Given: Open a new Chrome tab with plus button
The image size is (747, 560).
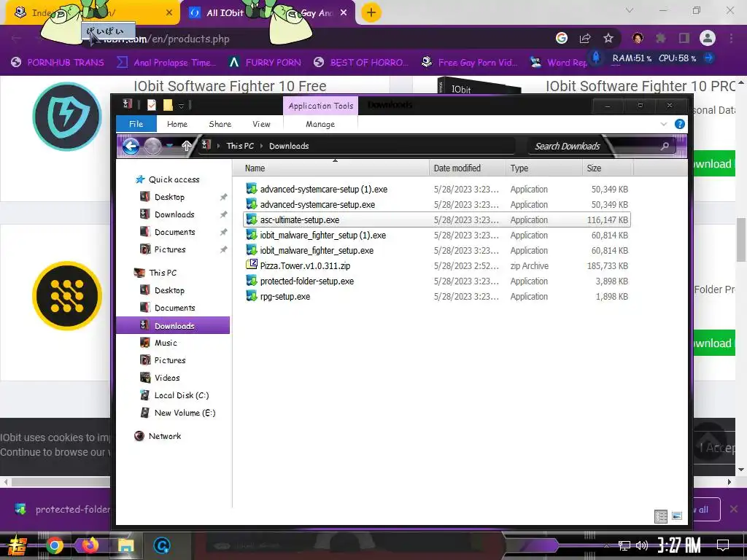Looking at the screenshot, I should pyautogui.click(x=371, y=13).
